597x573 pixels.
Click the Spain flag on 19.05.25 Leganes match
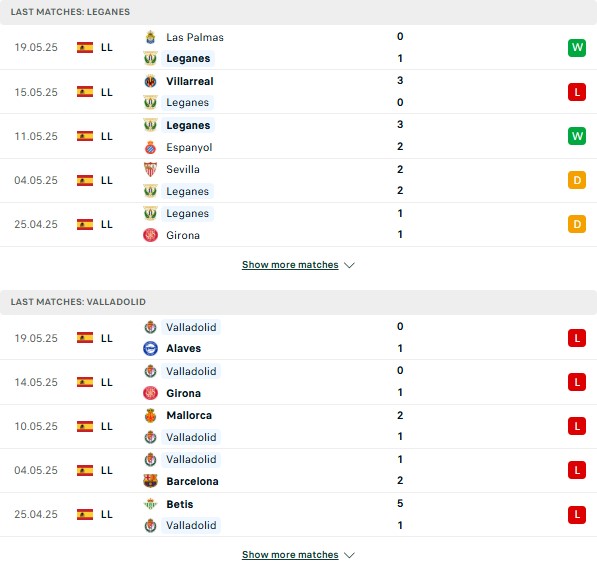pos(85,48)
